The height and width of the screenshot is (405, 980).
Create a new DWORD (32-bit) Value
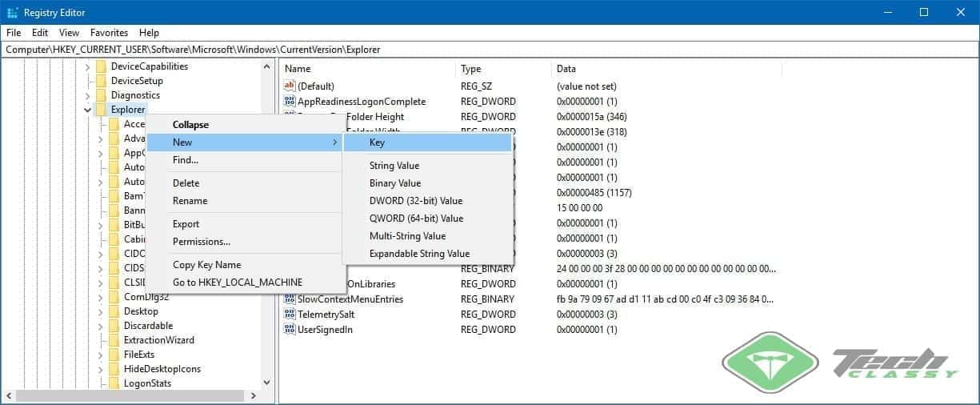click(427, 201)
